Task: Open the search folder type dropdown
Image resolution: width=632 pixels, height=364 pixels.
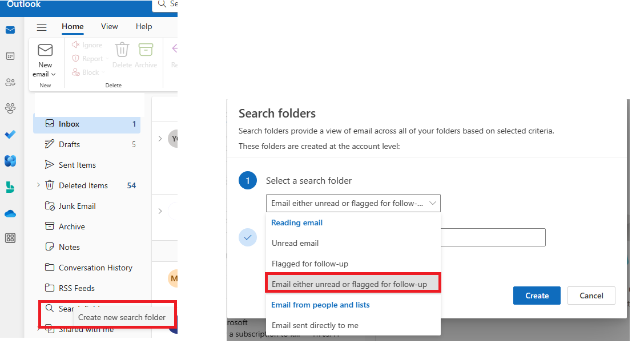Action: [353, 203]
